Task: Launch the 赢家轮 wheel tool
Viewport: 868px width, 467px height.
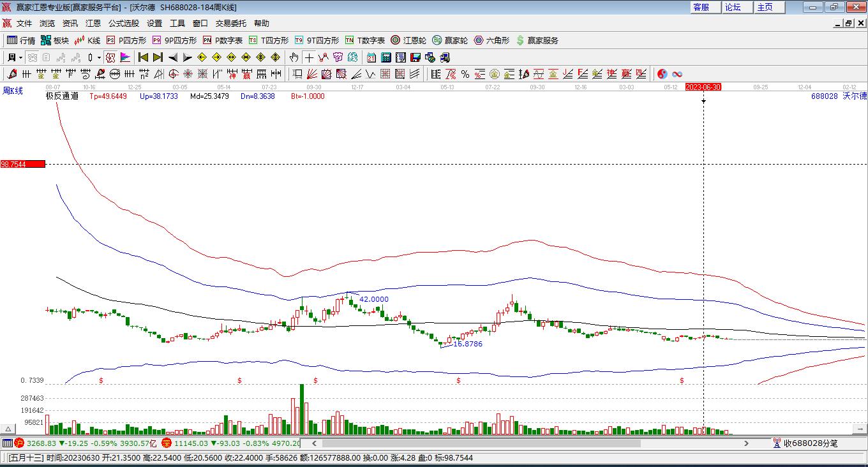Action: coord(450,40)
